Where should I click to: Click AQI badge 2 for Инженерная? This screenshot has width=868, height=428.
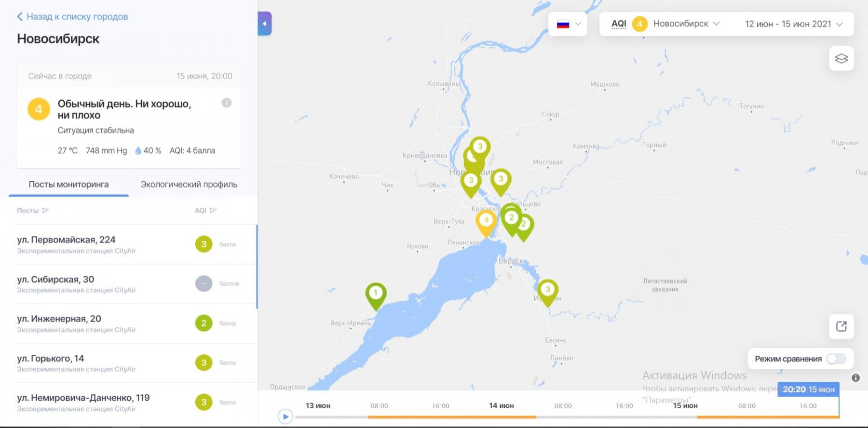click(204, 323)
